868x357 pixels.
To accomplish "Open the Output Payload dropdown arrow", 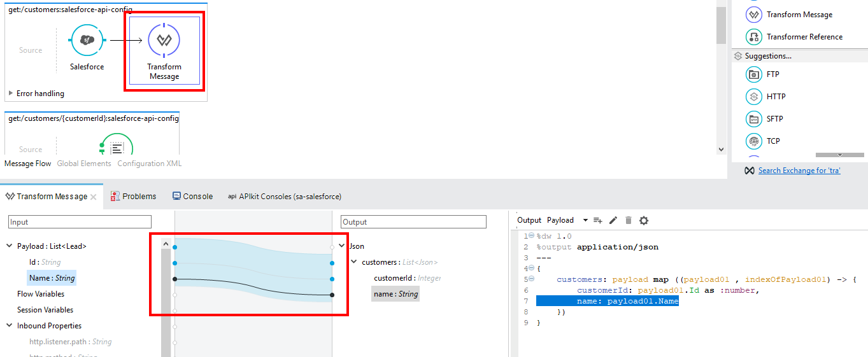I will click(585, 220).
